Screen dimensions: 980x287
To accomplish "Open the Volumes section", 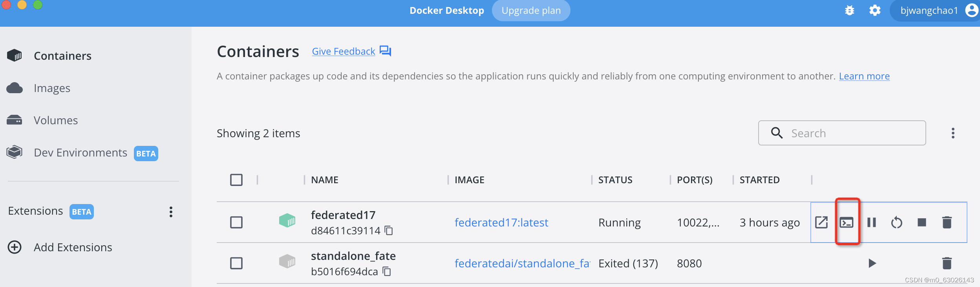I will click(x=56, y=120).
